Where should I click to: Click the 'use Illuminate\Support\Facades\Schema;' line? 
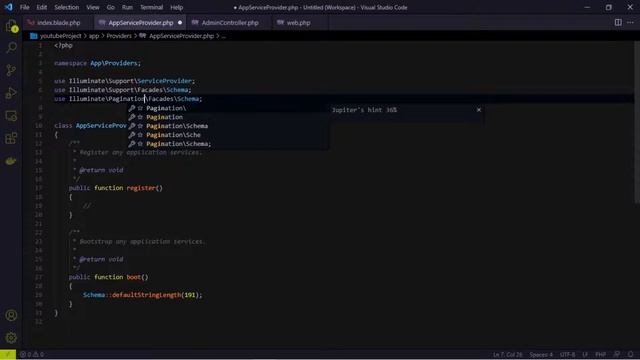[122, 90]
